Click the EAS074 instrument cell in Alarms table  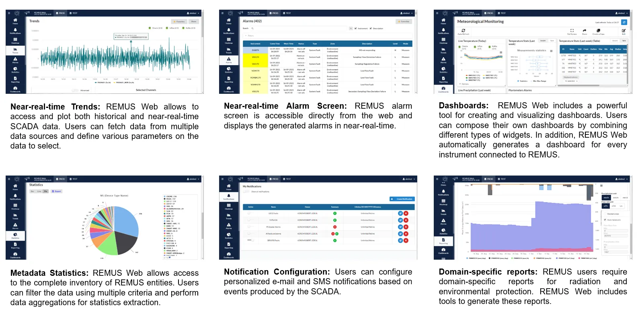255,50
